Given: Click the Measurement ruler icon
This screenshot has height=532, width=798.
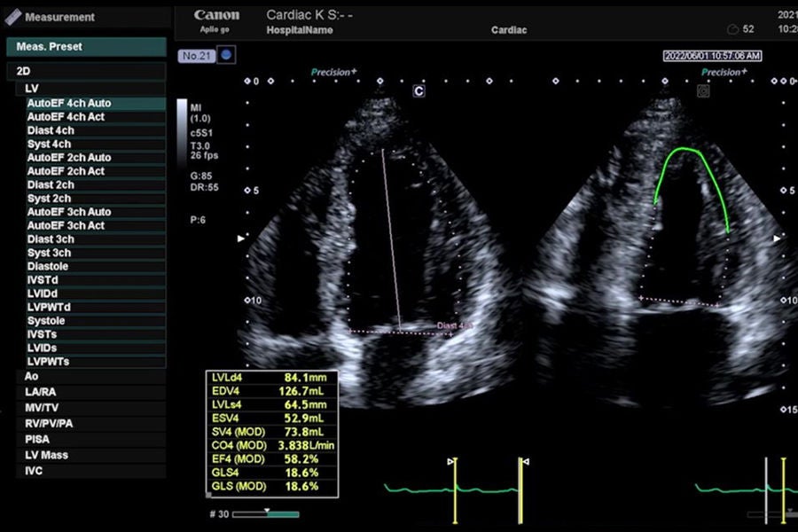Looking at the screenshot, I should (x=12, y=17).
